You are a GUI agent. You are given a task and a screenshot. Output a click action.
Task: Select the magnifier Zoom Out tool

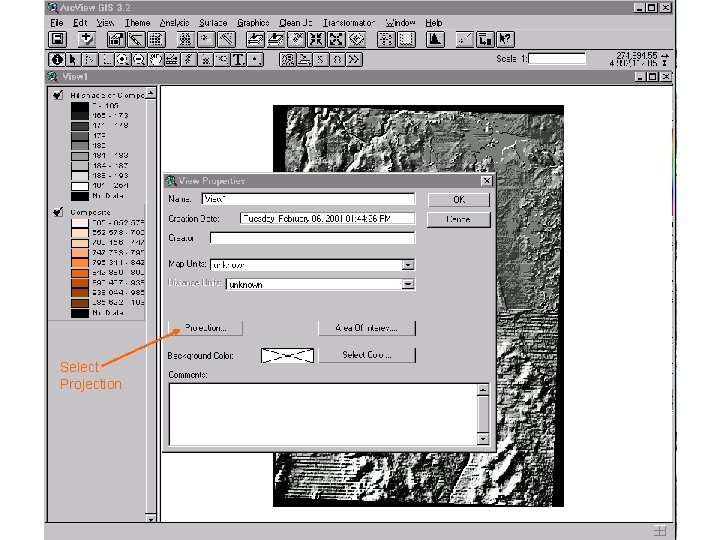click(x=139, y=60)
